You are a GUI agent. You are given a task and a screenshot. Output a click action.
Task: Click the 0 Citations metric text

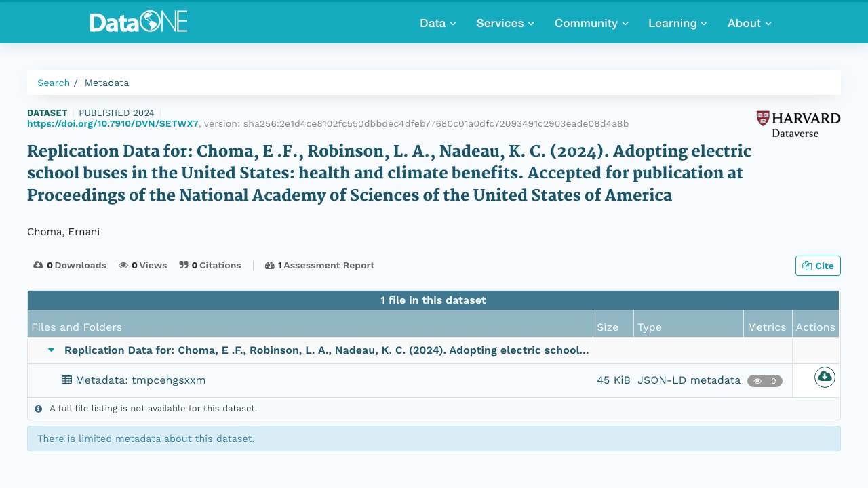point(216,266)
